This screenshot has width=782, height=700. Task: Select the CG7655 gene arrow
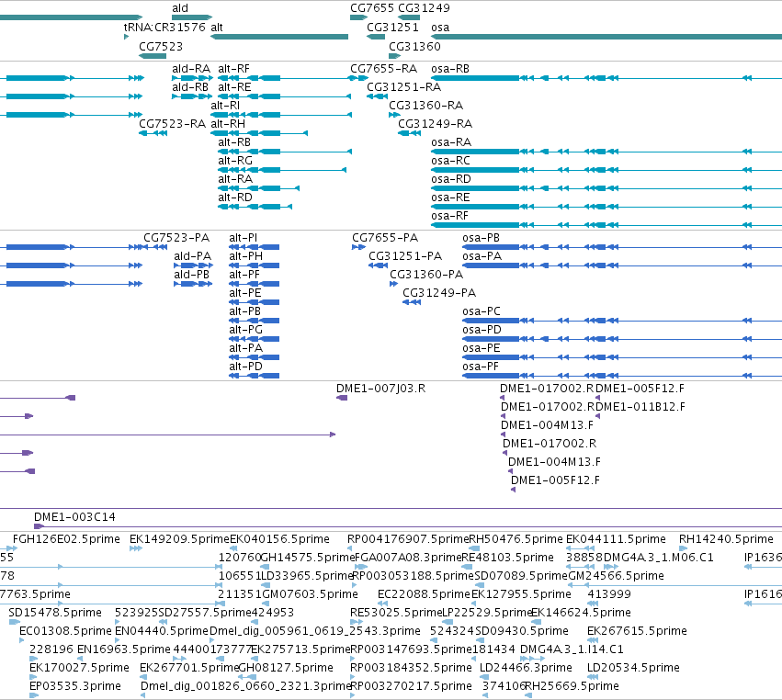pyautogui.click(x=358, y=17)
